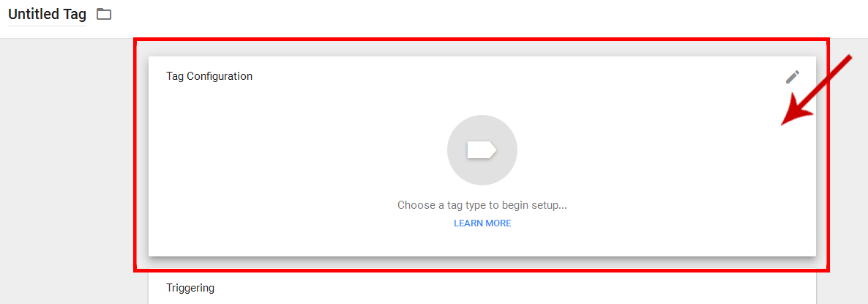Click the red arrow annotation tip

785,123
